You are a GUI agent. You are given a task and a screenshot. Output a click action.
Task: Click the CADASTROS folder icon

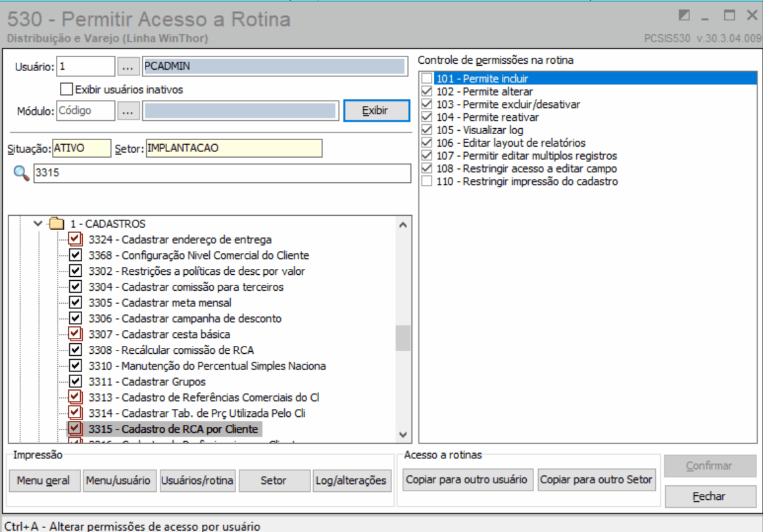click(x=57, y=224)
